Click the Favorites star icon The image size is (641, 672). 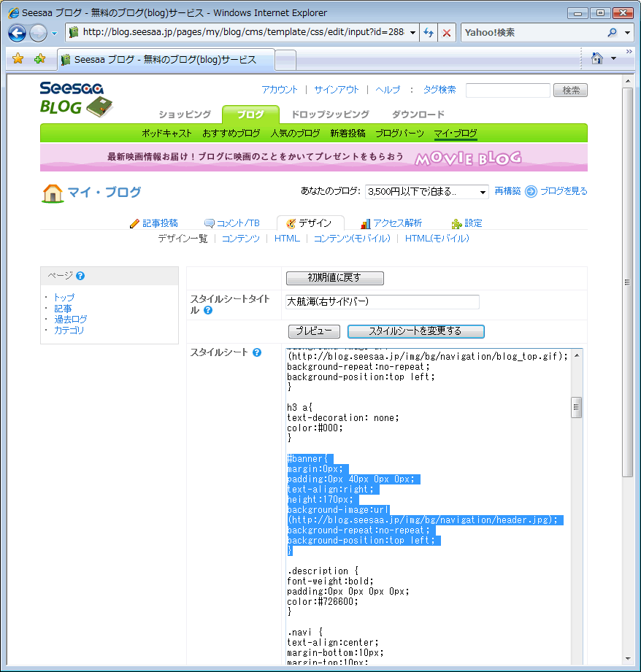18,59
